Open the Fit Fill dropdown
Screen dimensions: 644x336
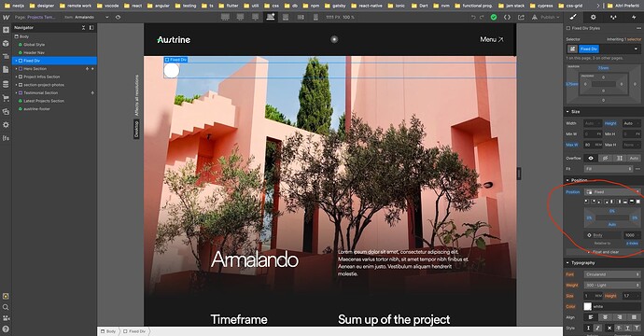pyautogui.click(x=608, y=169)
